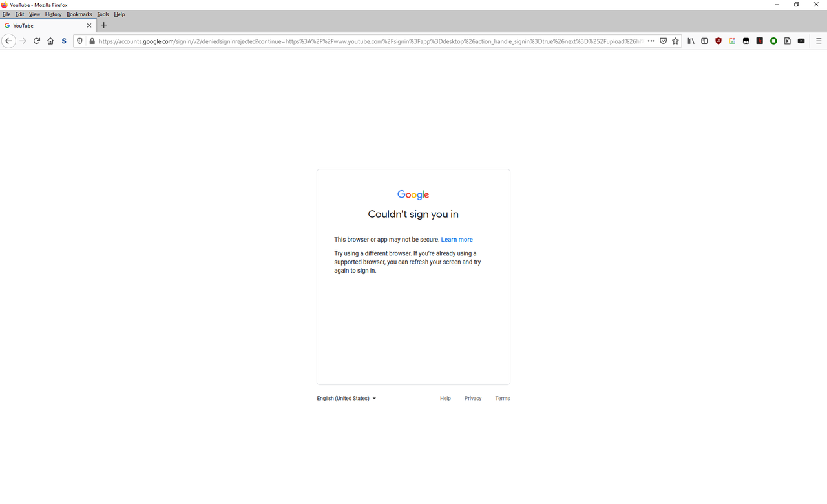Select the YouTube browser tab
Image resolution: width=827 pixels, height=504 pixels.
point(48,26)
